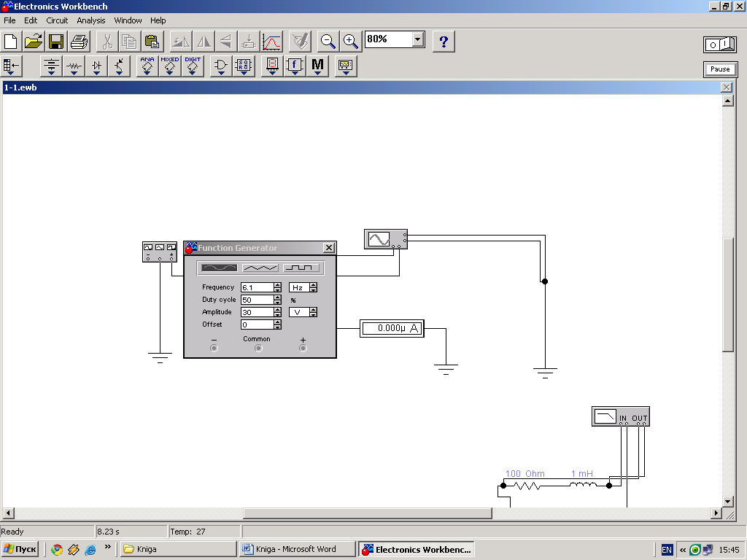This screenshot has width=747, height=560.
Task: Open the Indicators parts bin
Action: coord(272,66)
